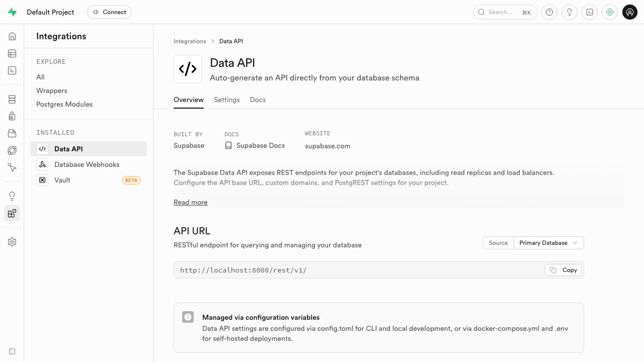Open Project Settings gear icon
The image size is (644, 362).
click(x=12, y=242)
